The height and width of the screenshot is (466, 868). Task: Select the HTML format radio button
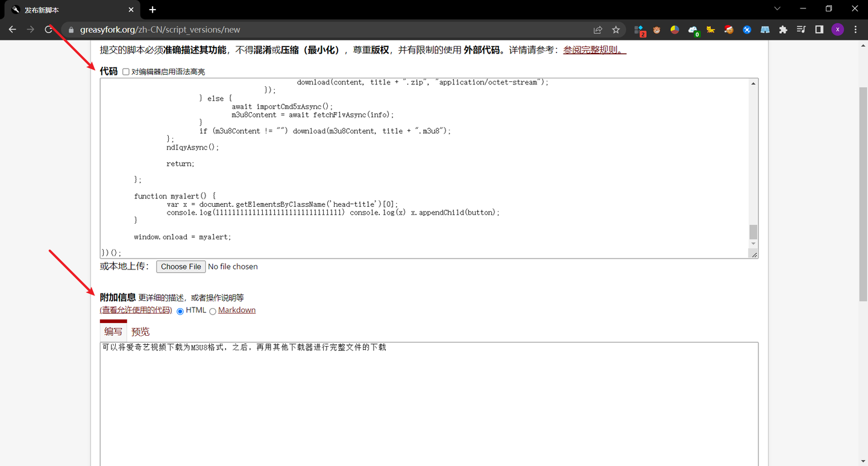pyautogui.click(x=180, y=311)
